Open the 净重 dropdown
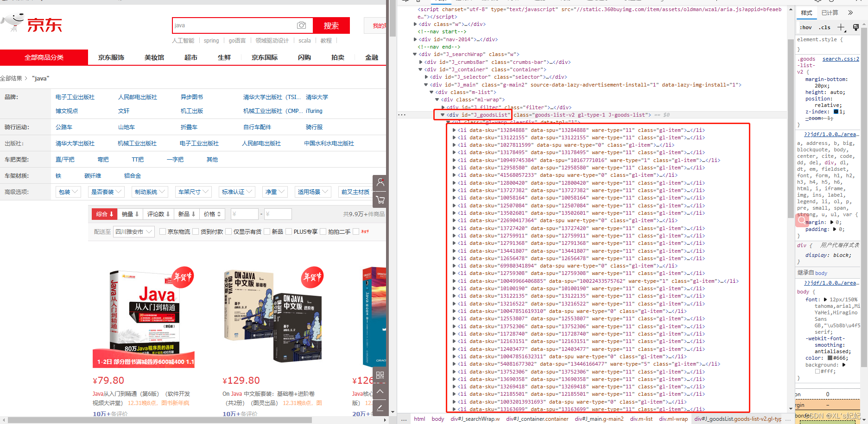 coord(275,192)
